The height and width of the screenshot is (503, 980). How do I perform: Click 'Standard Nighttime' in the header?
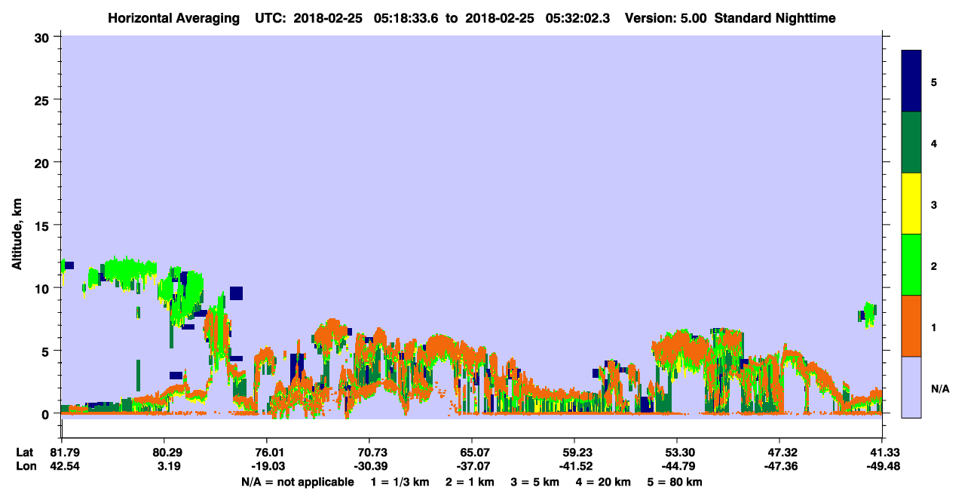pyautogui.click(x=775, y=18)
